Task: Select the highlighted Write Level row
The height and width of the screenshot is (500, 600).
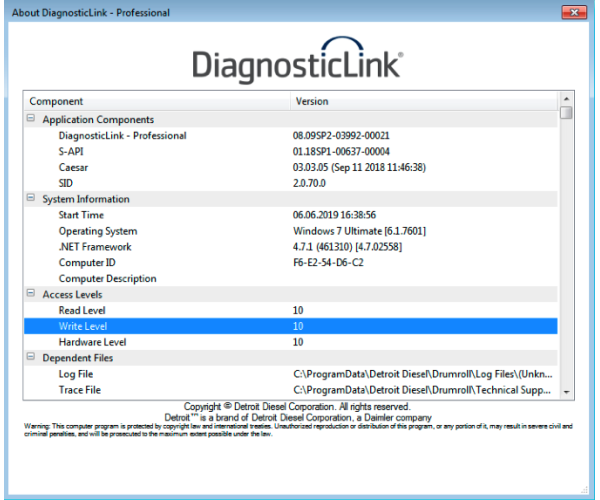Action: coord(291,326)
